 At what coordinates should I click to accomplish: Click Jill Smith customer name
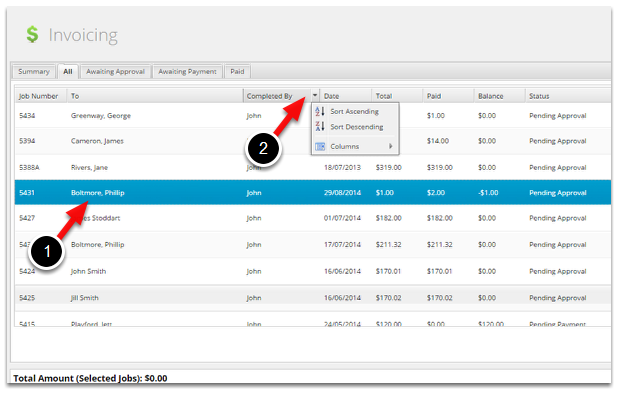[x=84, y=298]
